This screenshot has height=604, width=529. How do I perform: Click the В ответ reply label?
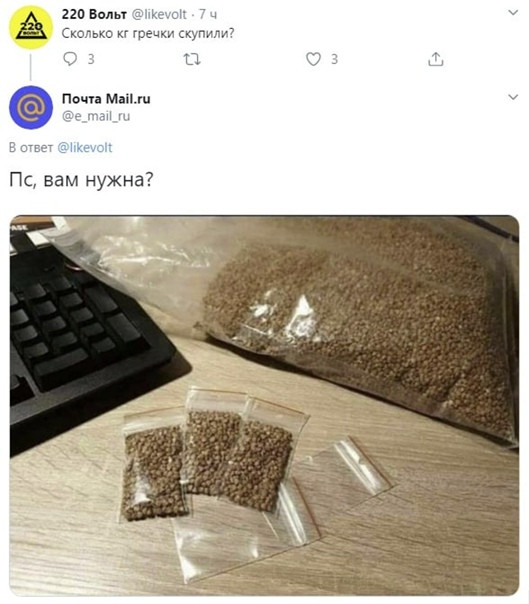coord(31,148)
